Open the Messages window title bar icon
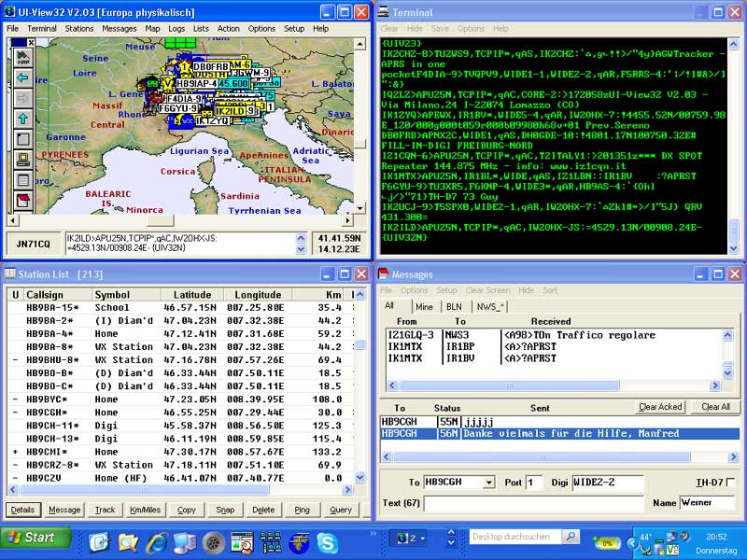Image resolution: width=747 pixels, height=560 pixels. [x=384, y=273]
